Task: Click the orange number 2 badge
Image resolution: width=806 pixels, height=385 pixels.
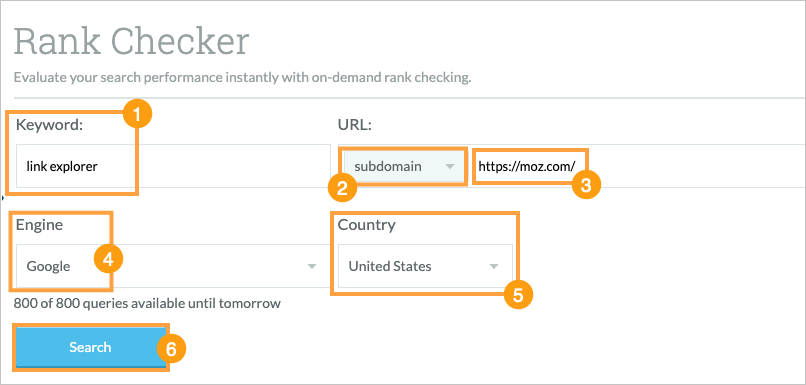Action: click(342, 188)
